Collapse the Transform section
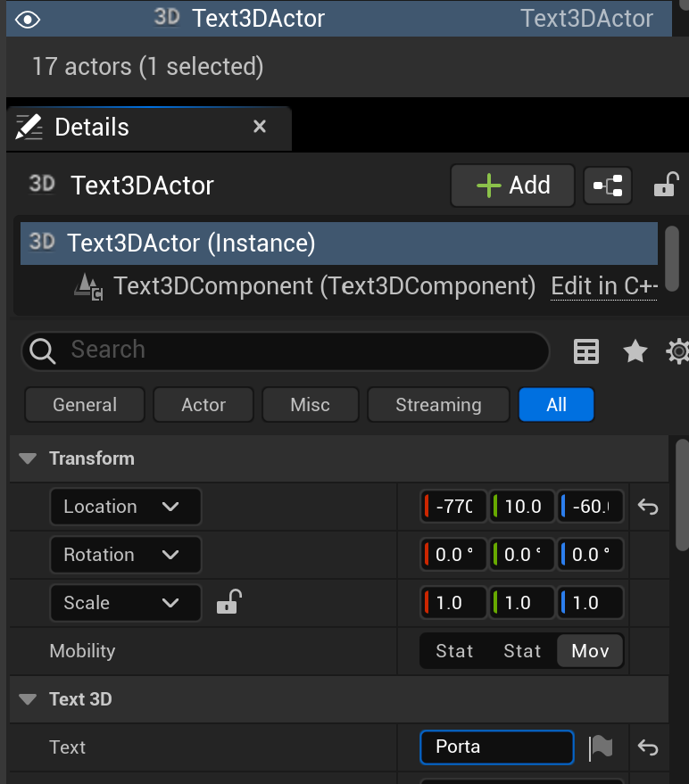689x784 pixels. pyautogui.click(x=29, y=458)
